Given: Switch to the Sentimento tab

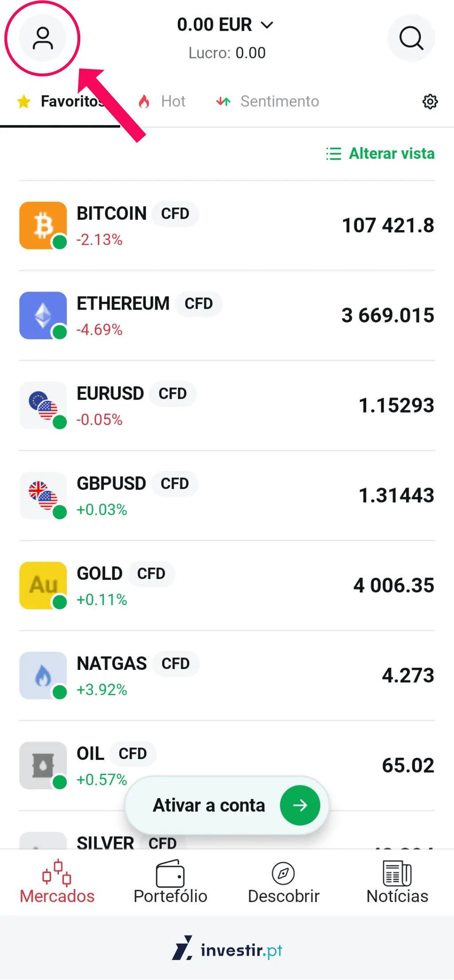Looking at the screenshot, I should click(x=268, y=102).
